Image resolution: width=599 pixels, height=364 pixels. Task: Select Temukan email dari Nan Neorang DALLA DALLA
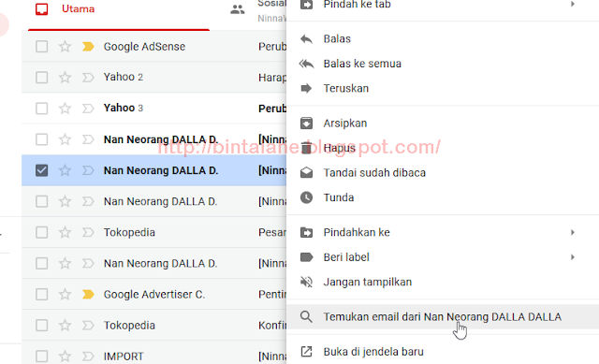pos(443,317)
